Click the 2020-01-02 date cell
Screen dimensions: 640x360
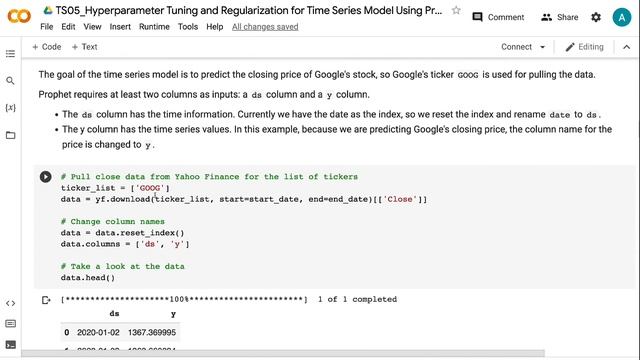[x=98, y=332]
